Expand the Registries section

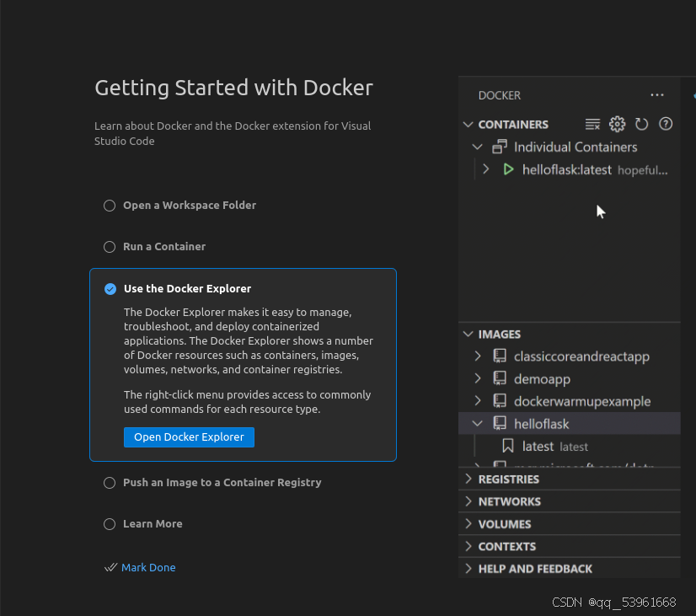click(x=508, y=479)
